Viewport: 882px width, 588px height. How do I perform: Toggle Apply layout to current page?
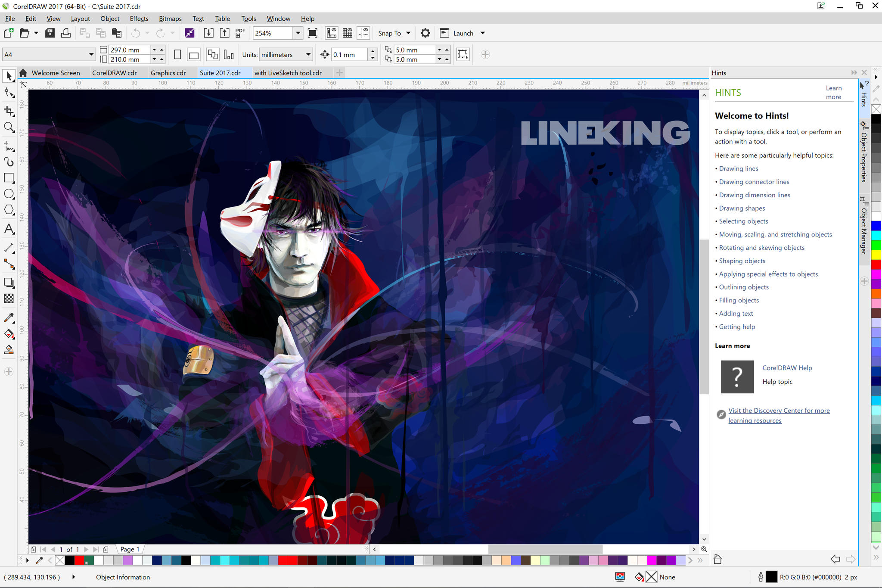click(229, 55)
